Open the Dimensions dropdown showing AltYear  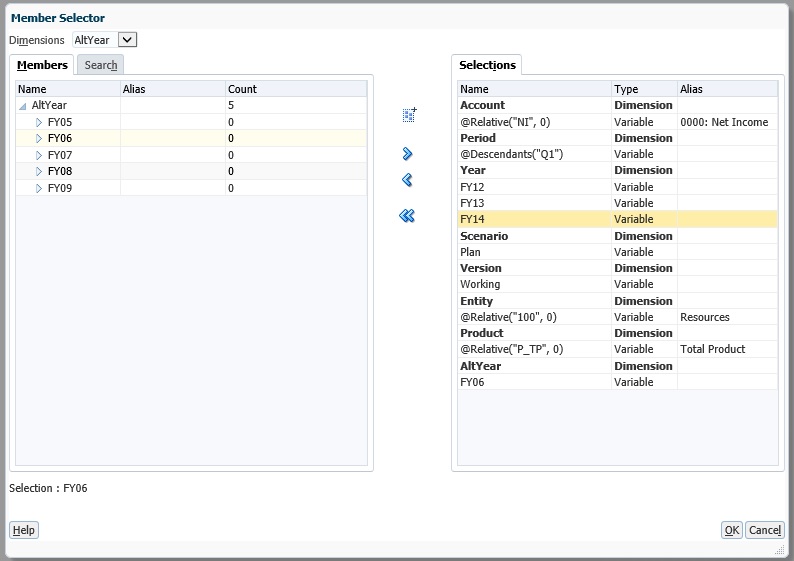click(x=127, y=40)
